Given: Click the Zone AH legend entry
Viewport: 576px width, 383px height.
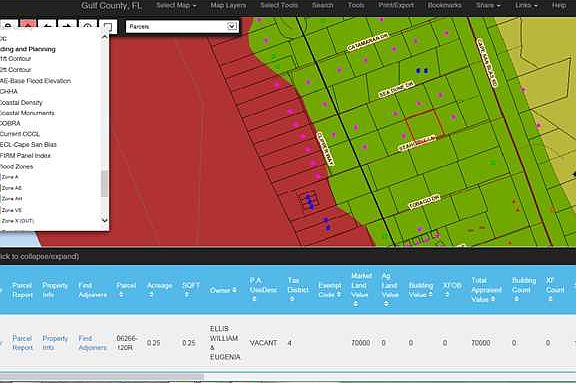Looking at the screenshot, I should [11, 199].
